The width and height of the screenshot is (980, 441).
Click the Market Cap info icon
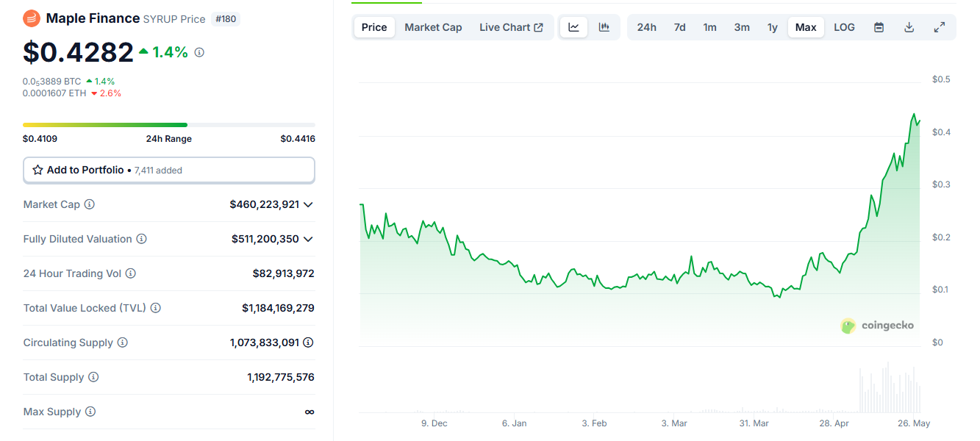[90, 204]
